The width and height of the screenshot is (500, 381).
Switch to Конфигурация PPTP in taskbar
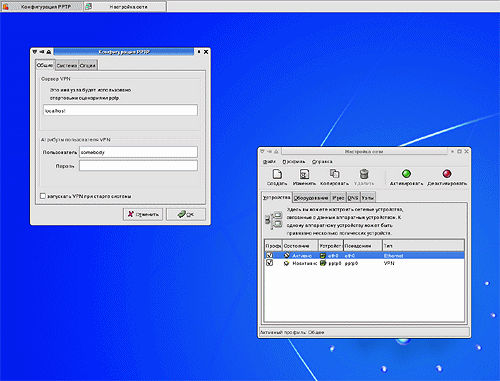pyautogui.click(x=42, y=6)
